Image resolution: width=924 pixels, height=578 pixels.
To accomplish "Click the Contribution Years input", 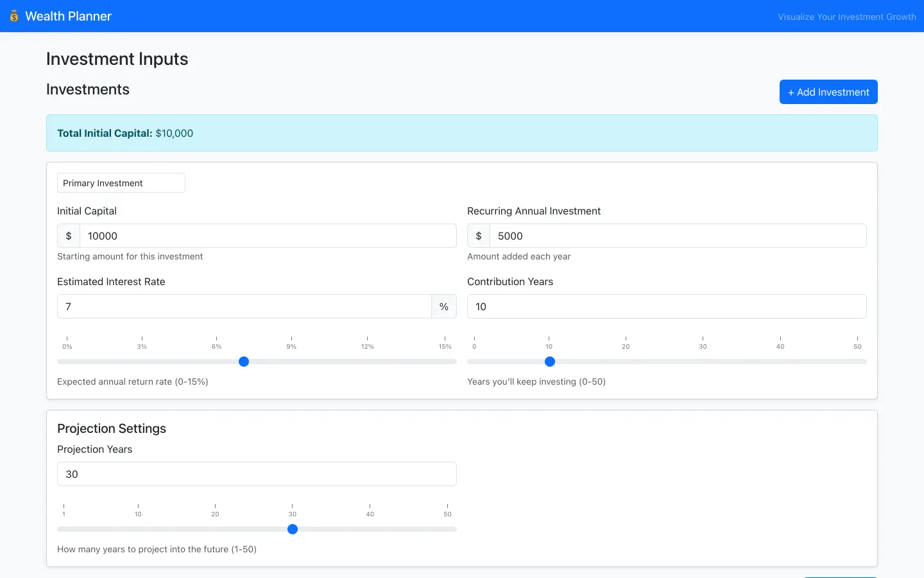I will [667, 306].
